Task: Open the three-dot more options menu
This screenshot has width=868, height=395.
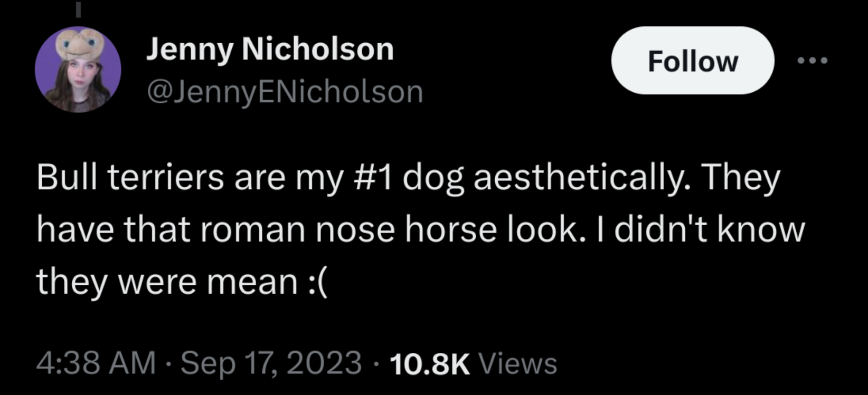Action: coord(813,61)
